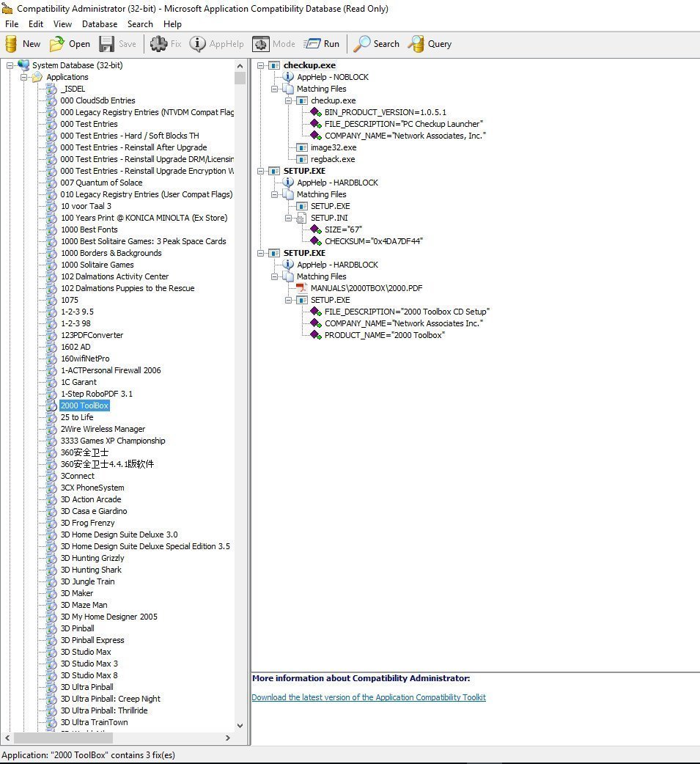700x764 pixels.
Task: Open the Database menu
Action: (100, 24)
